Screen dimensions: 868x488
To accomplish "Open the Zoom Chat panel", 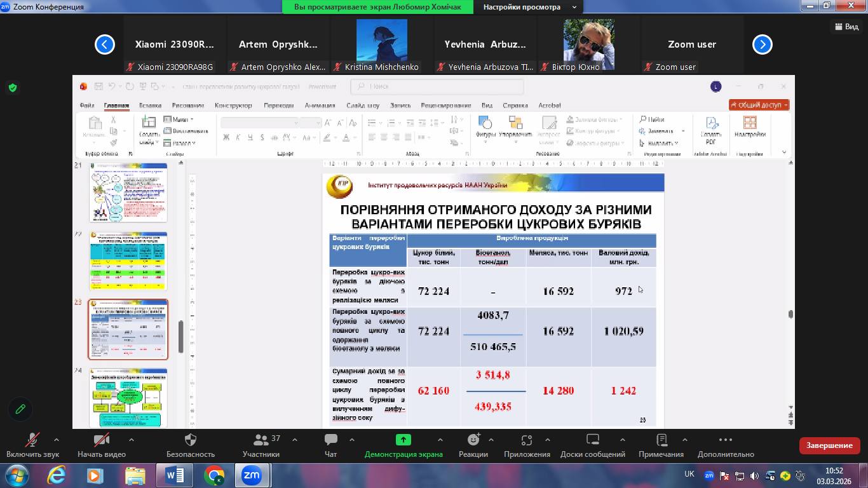I will pos(330,440).
